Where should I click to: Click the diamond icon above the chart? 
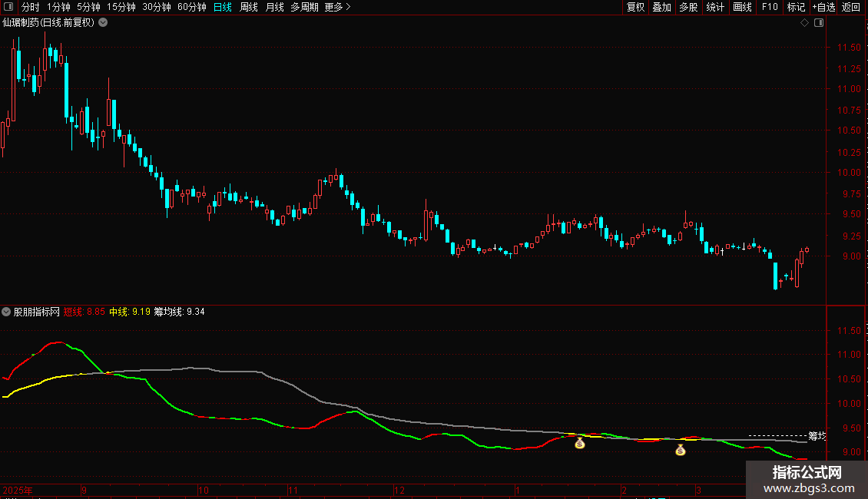click(x=804, y=23)
